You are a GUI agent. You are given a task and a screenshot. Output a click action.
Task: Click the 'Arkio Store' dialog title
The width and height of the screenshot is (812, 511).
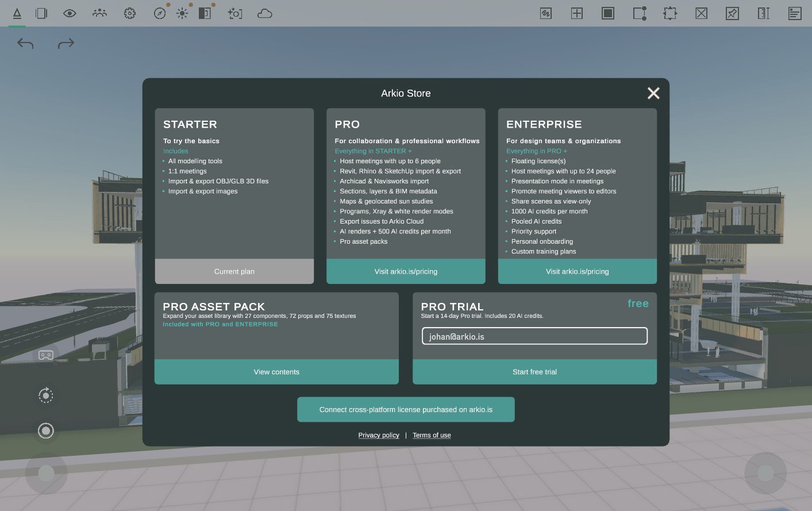click(x=406, y=93)
